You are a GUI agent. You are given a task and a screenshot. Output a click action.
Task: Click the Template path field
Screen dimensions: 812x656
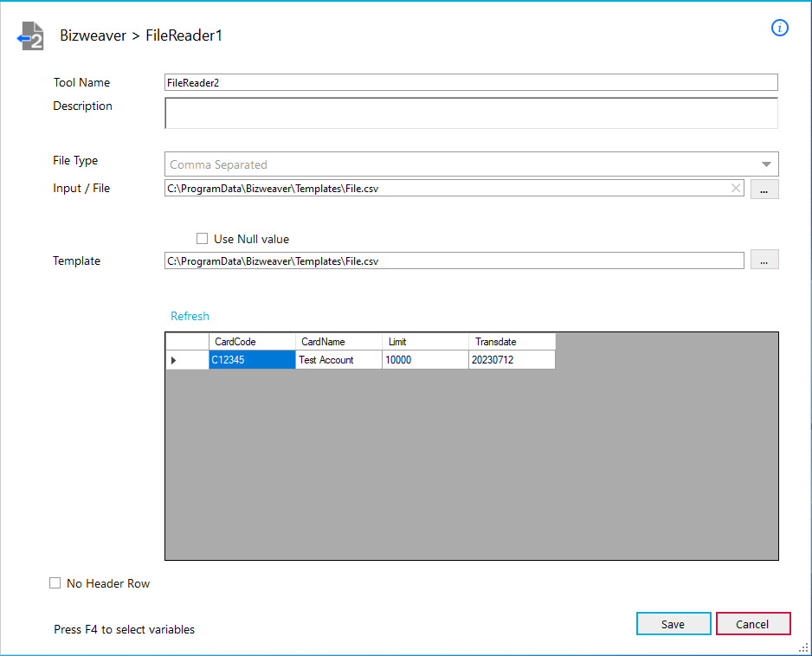[x=454, y=260]
